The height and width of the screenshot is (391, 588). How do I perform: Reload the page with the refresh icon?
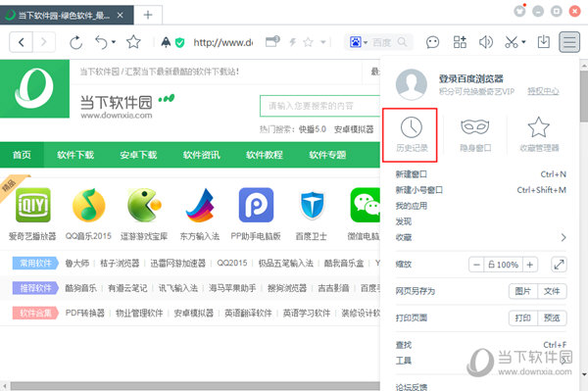(75, 42)
